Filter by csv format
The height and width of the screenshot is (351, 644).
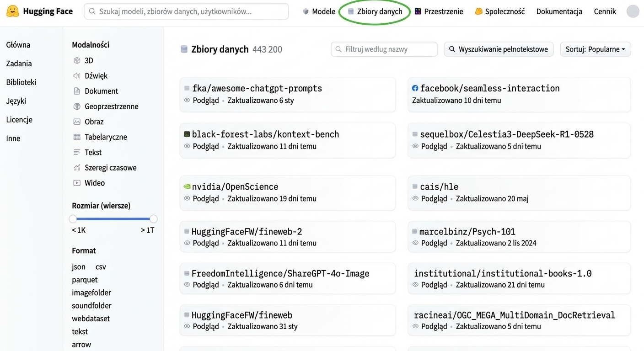[x=101, y=267]
